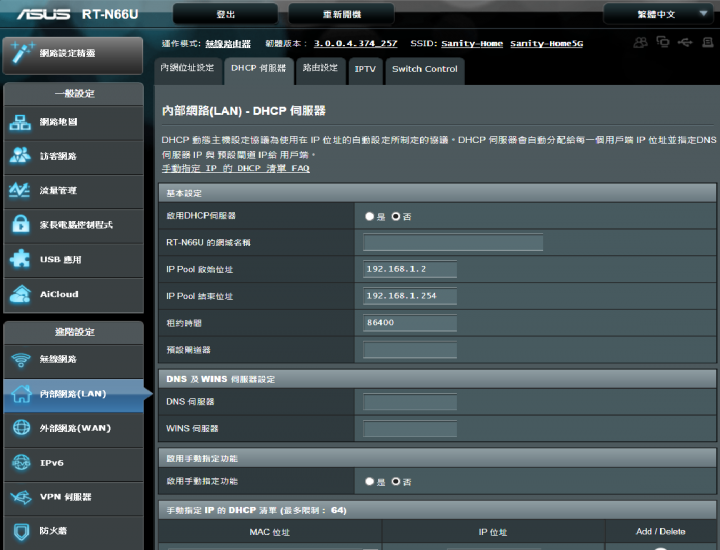Click the ASUS logo
The height and width of the screenshot is (550, 720).
tap(44, 14)
